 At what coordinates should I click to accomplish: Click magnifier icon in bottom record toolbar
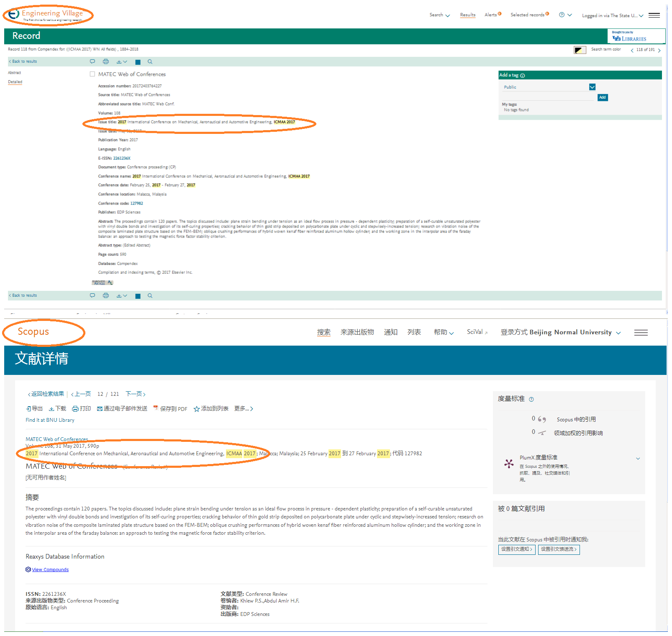150,295
